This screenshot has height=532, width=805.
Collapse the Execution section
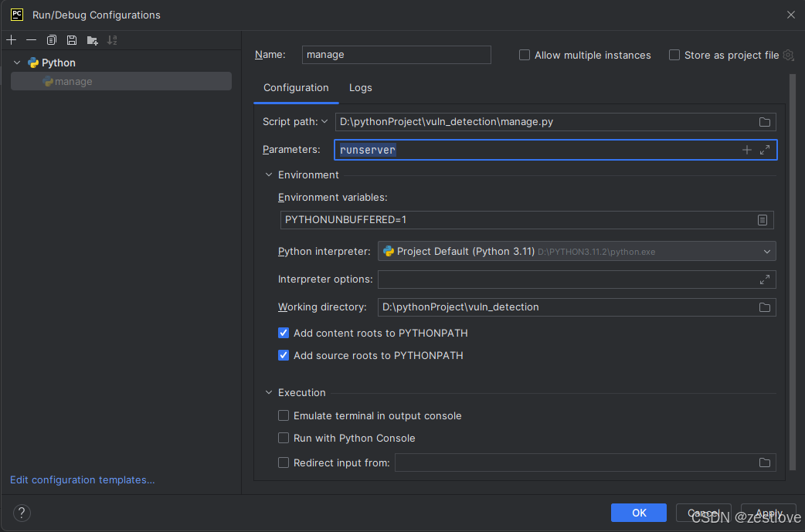(269, 392)
